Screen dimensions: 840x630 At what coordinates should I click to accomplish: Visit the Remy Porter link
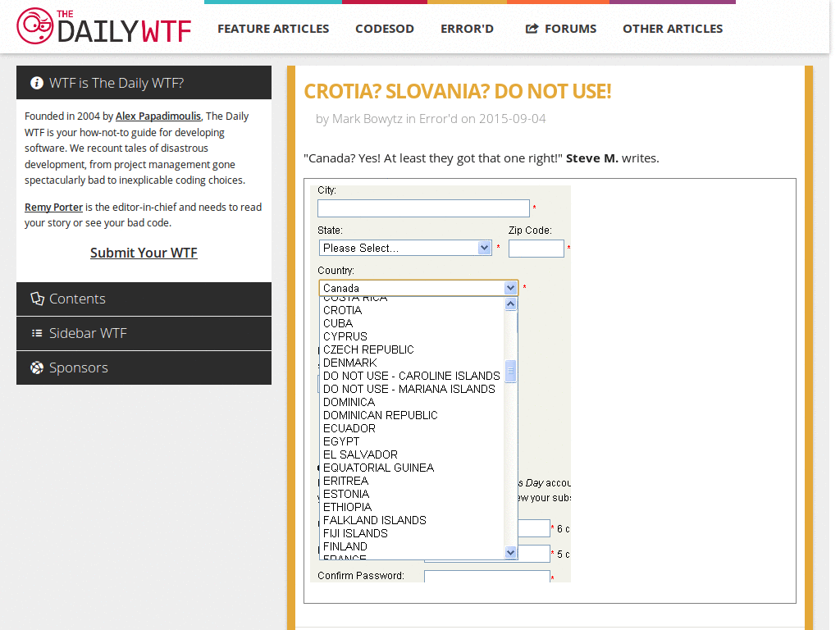[x=53, y=208]
